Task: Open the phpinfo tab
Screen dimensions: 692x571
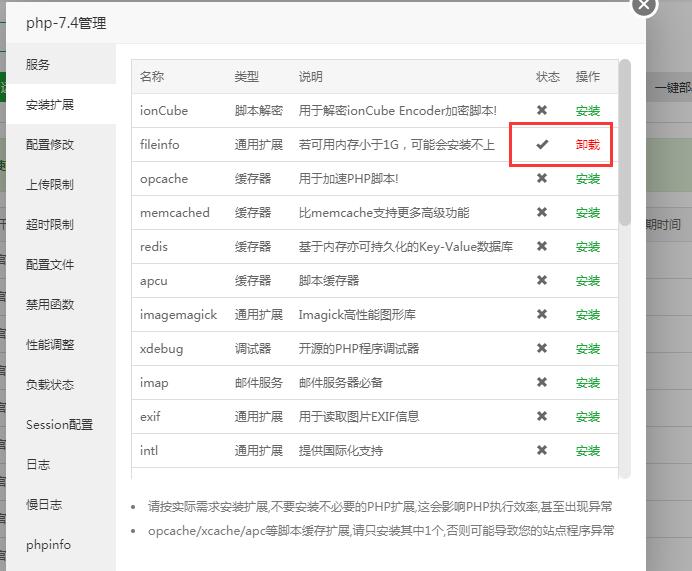Action: coord(61,545)
